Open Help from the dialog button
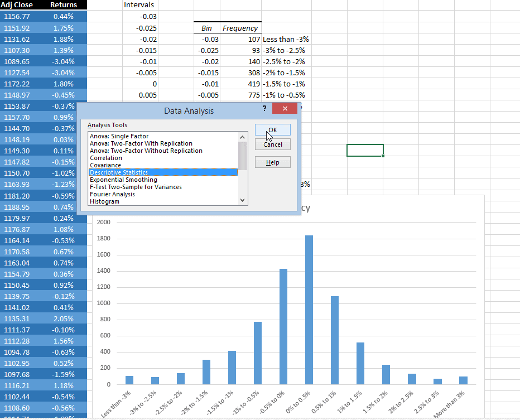The width and height of the screenshot is (520, 420). point(272,162)
